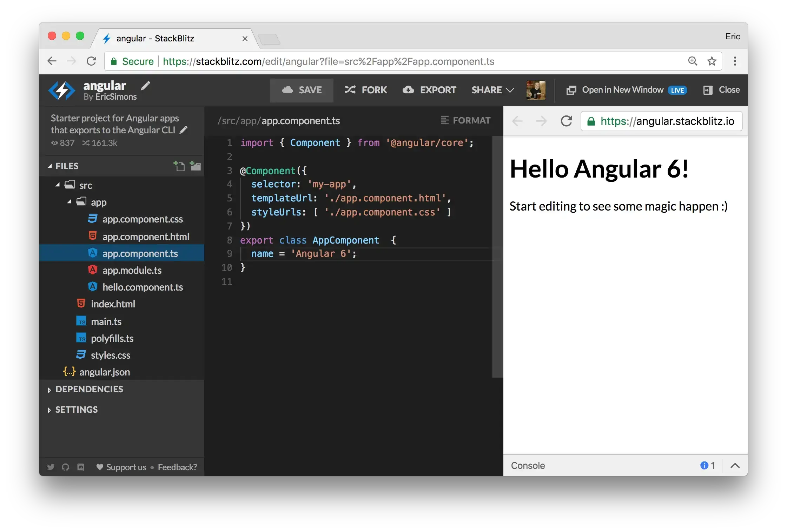Screen dimensions: 787x532
Task: Open app.module.ts in the file tree
Action: [132, 270]
